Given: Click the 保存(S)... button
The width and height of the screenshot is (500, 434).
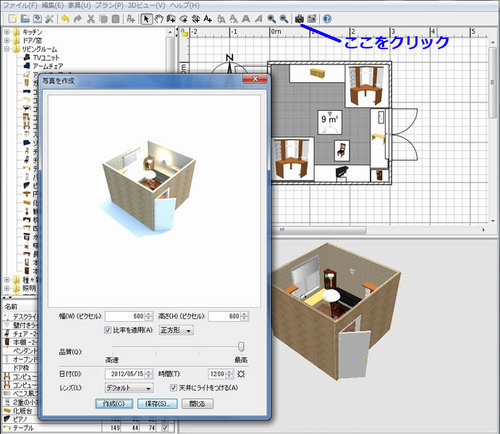Looking at the screenshot, I should coord(157,404).
